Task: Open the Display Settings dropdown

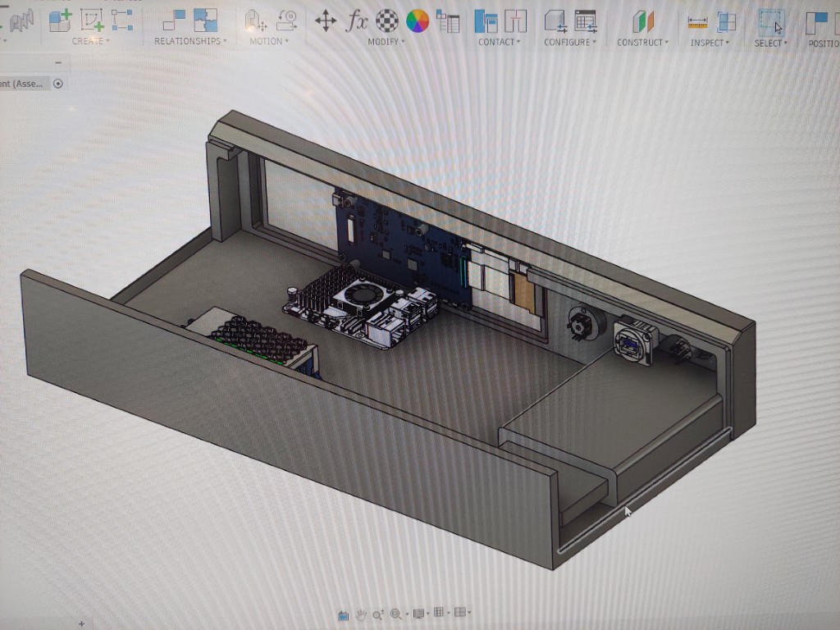Action: pos(421,614)
